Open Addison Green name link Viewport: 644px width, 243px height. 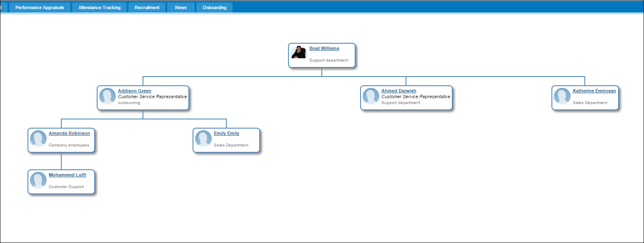click(x=135, y=91)
